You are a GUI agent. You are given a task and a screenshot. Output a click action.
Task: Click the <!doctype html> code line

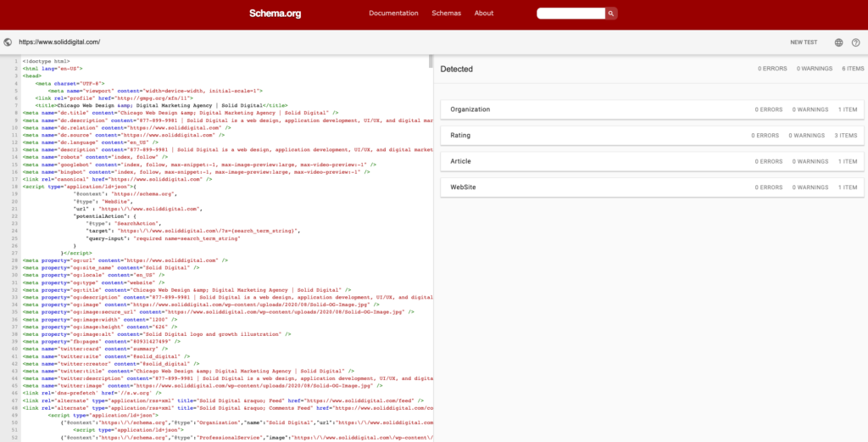tap(46, 61)
